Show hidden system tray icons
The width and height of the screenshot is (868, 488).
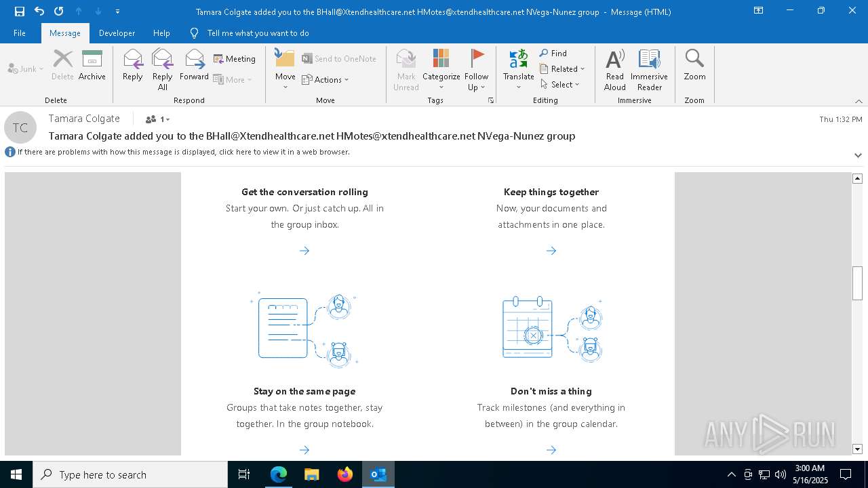point(731,474)
